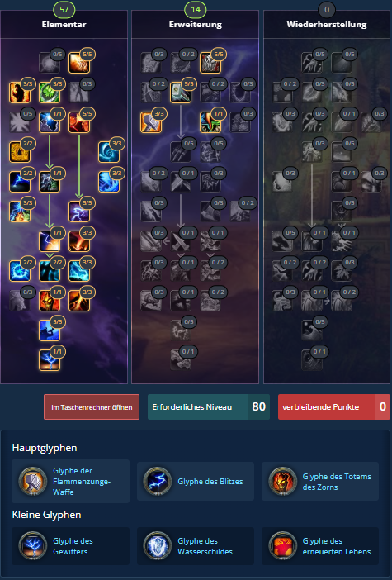Switch to the Erweiterung tree header
Viewport: 392px width, 580px height.
pyautogui.click(x=196, y=25)
